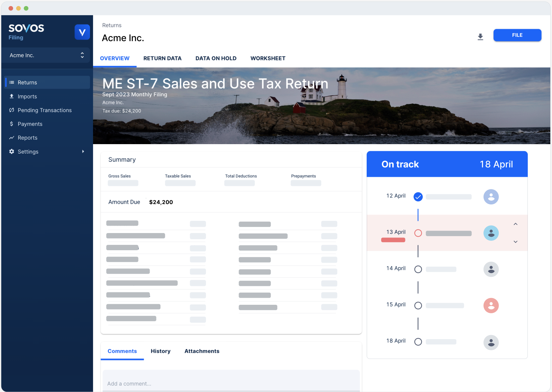Go to Payments via dollar icon
This screenshot has width=552, height=392.
(12, 124)
